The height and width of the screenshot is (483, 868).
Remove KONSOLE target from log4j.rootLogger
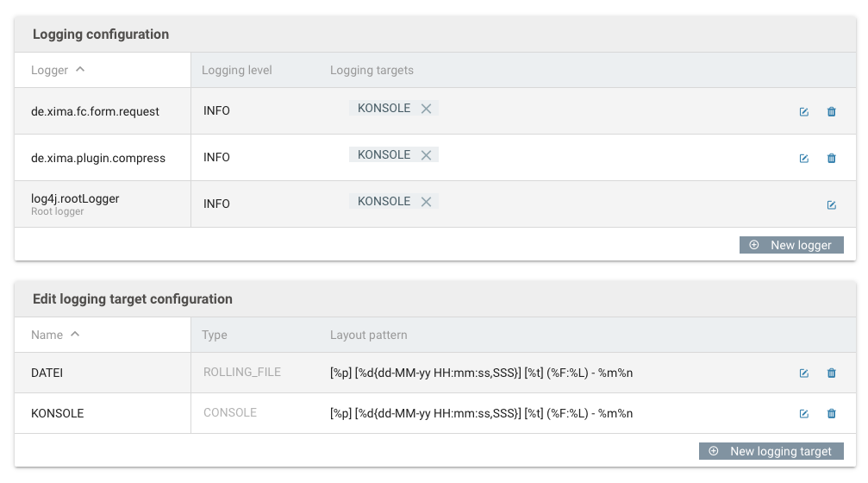[x=426, y=202]
